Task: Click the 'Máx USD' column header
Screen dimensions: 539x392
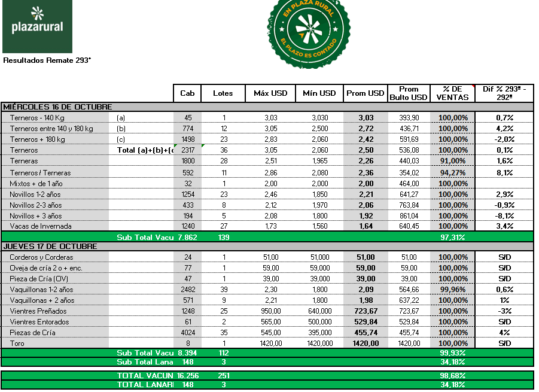Action: (270, 93)
